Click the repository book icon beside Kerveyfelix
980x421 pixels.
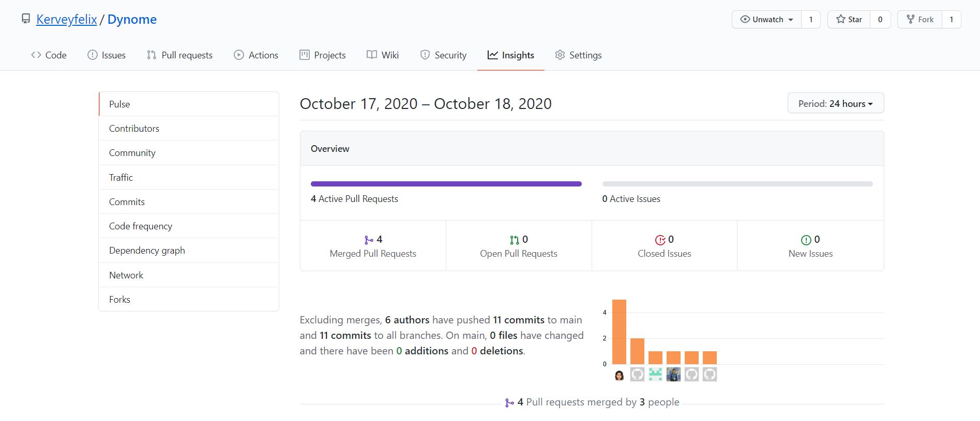(26, 19)
